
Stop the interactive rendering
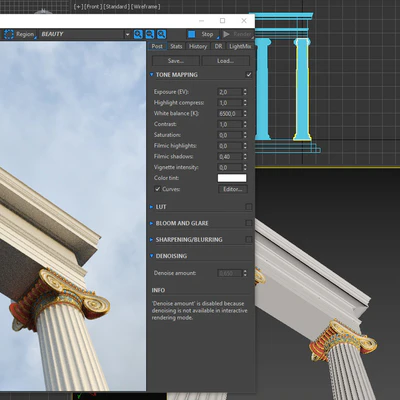click(203, 34)
